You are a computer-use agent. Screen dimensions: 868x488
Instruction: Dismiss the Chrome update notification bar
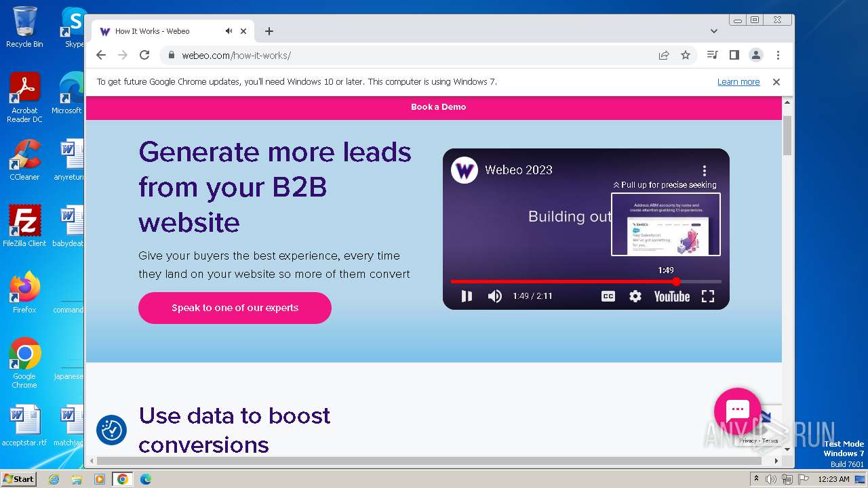click(x=776, y=82)
